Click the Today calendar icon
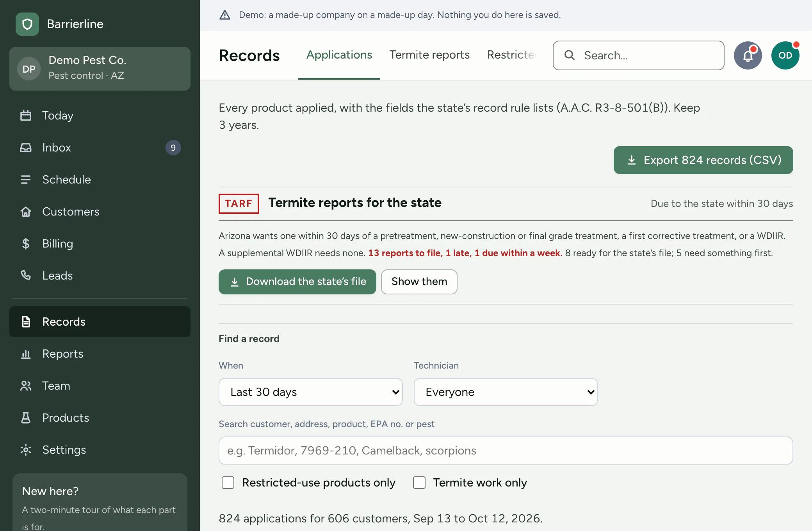 click(x=26, y=116)
